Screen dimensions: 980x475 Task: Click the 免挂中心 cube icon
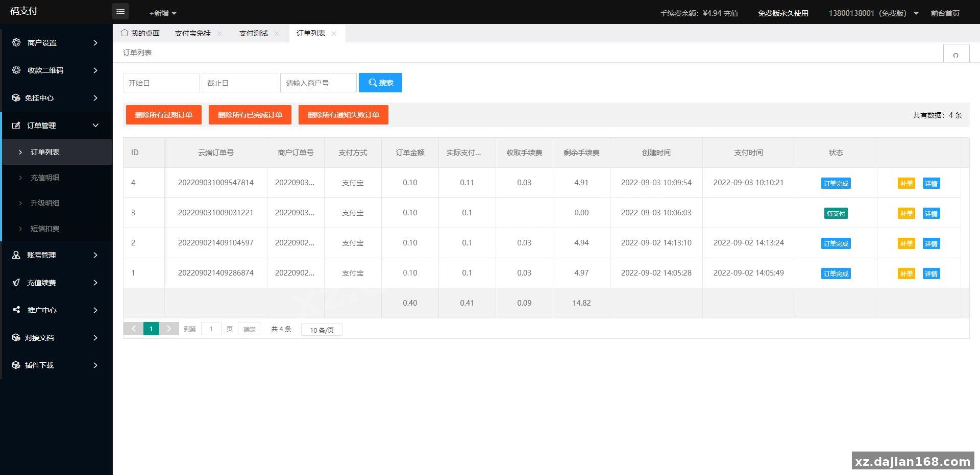16,97
